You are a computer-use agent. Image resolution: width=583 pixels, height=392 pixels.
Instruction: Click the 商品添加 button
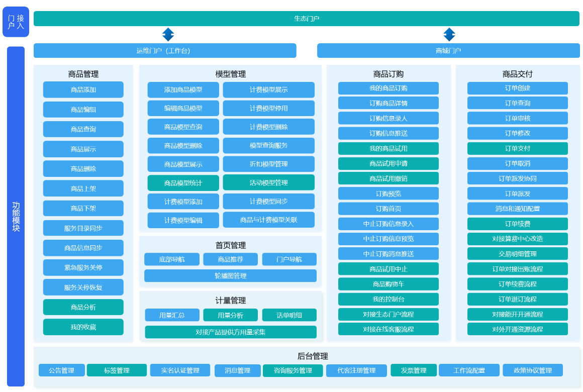(x=83, y=90)
